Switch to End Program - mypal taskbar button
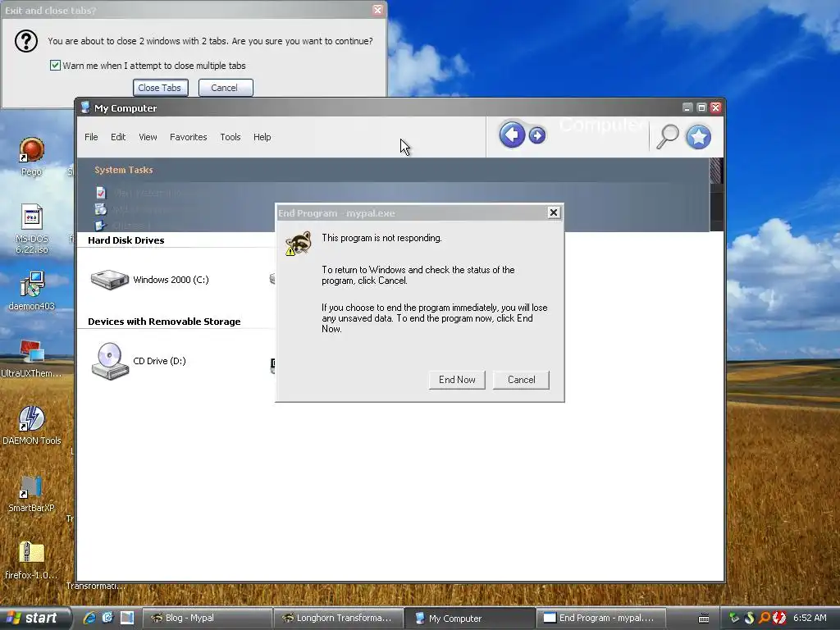The width and height of the screenshot is (840, 630). [600, 618]
